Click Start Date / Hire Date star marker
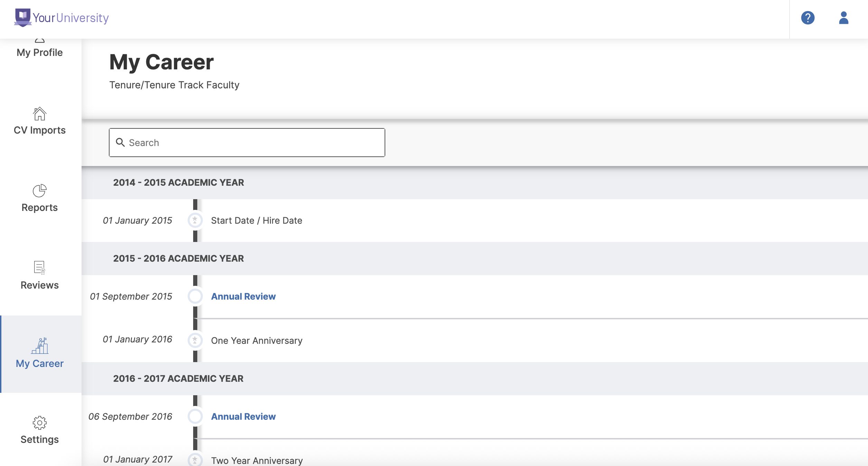 pos(195,220)
